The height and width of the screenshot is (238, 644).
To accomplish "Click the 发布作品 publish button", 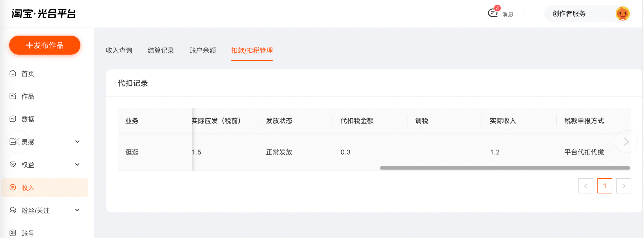I will point(45,45).
